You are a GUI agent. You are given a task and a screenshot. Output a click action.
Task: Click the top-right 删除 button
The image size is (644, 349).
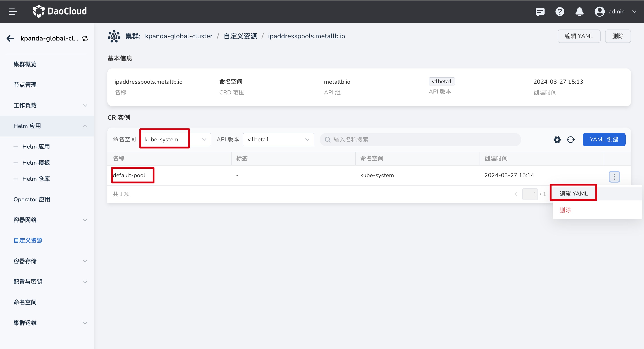coord(618,36)
